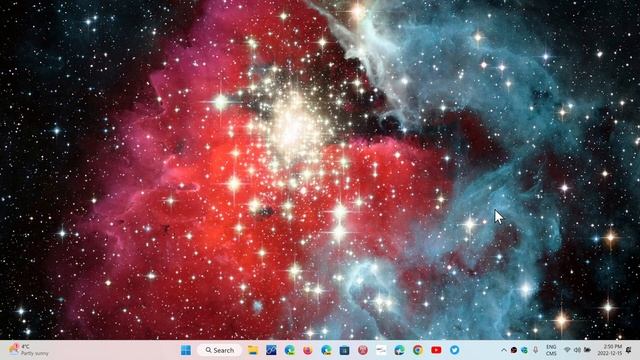The width and height of the screenshot is (640, 360).
Task: Open the blue app icon next to File Explorer
Action: [x=271, y=350]
